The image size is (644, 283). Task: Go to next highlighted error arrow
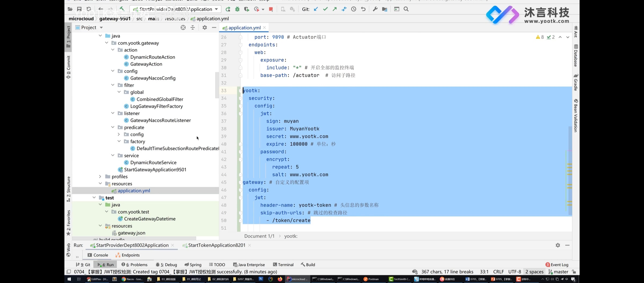(568, 37)
